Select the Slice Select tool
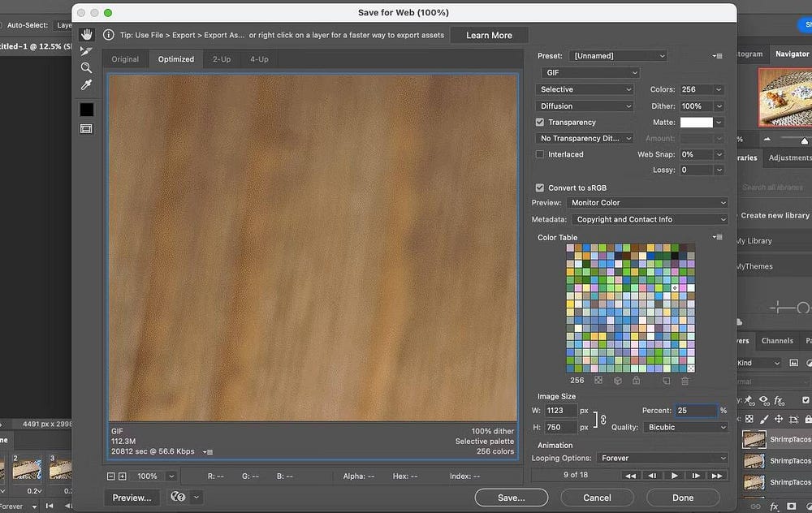The image size is (812, 513). pos(86,52)
